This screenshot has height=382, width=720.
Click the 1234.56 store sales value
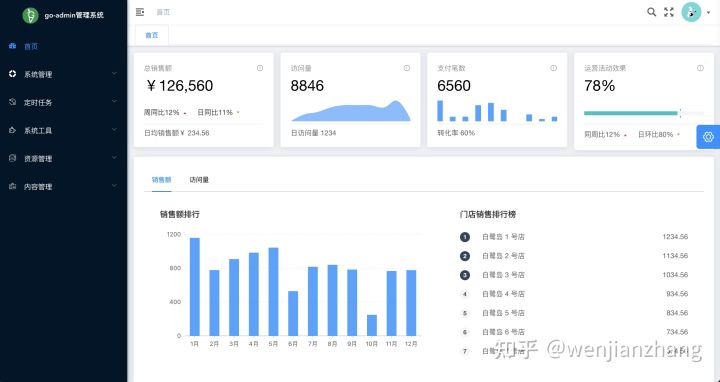coord(675,237)
